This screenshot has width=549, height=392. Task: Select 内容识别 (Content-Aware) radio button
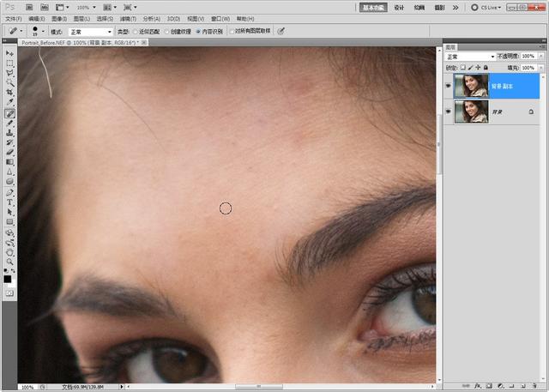[198, 32]
